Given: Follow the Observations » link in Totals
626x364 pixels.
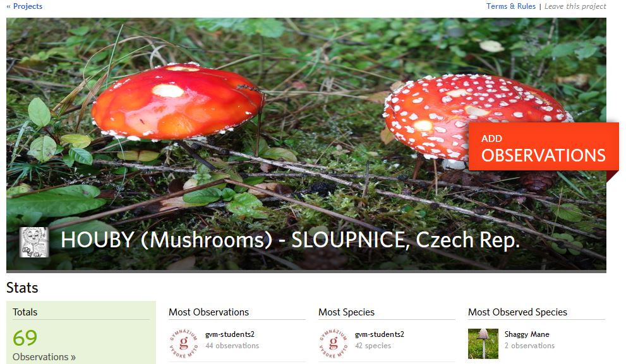Looking at the screenshot, I should 44,357.
